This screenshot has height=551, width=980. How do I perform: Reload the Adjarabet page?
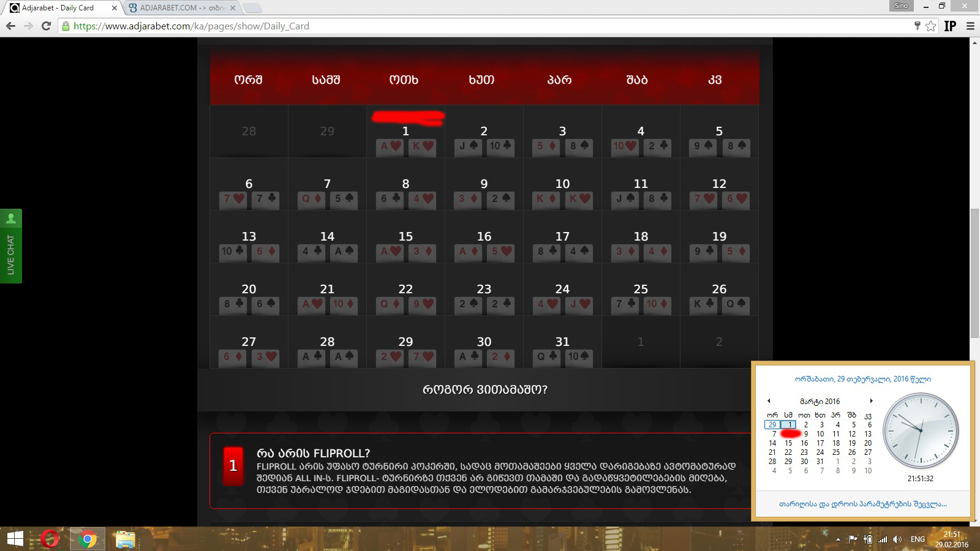click(46, 26)
